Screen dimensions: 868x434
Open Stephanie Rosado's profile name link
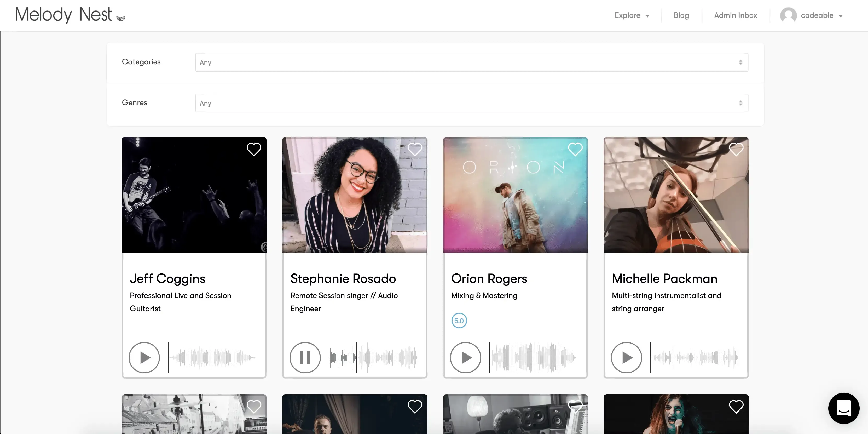(343, 278)
